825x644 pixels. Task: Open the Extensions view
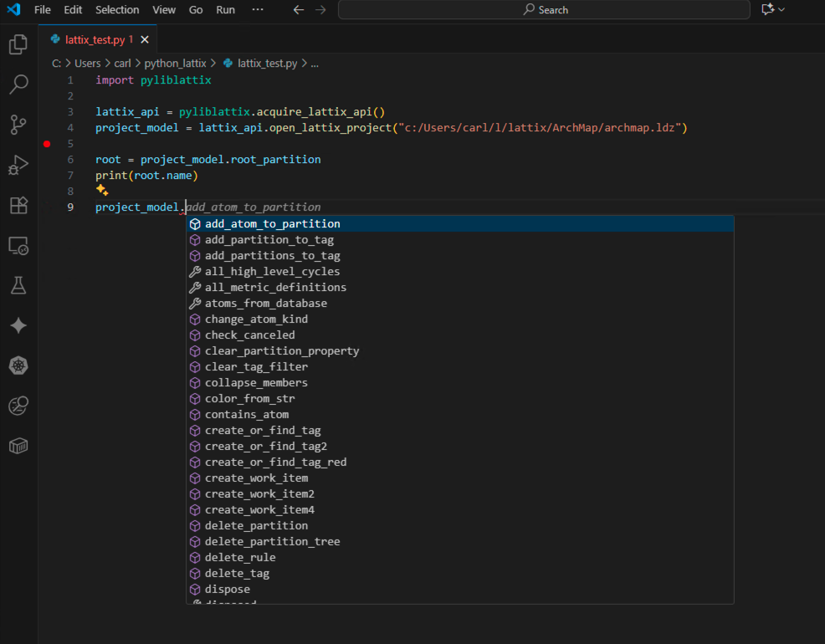pos(18,205)
